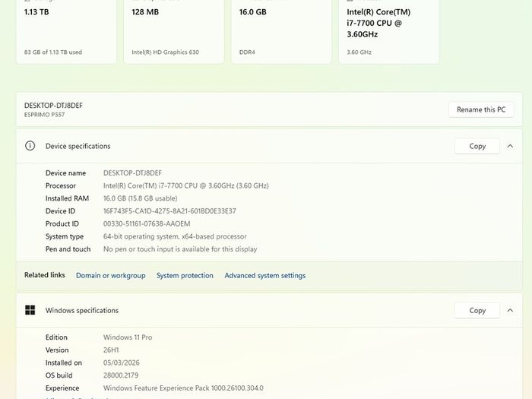Collapse the Device specifications section chevron

(510, 146)
